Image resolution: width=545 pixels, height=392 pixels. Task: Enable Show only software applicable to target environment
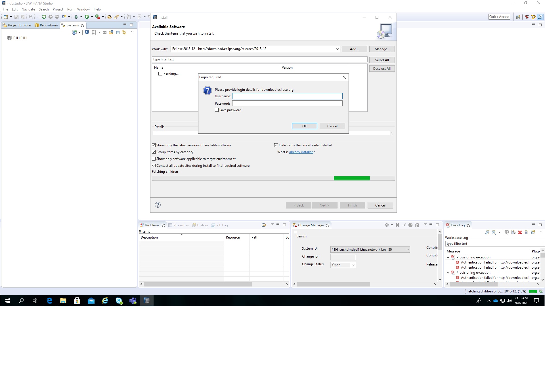click(x=154, y=159)
